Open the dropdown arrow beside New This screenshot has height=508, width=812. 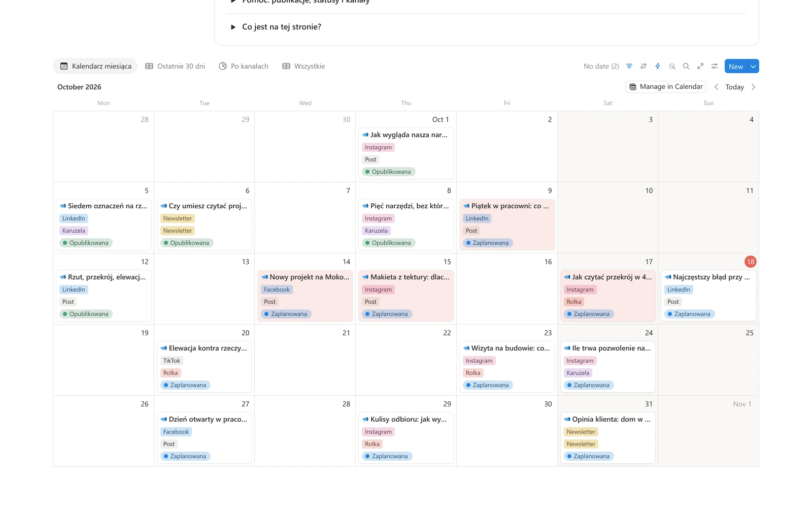point(753,67)
